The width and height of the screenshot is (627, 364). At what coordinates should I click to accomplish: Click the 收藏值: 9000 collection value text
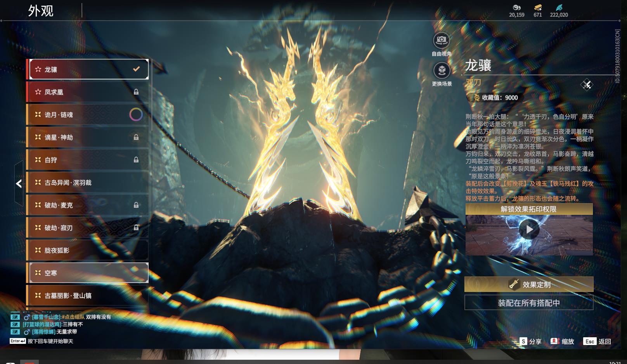(500, 98)
